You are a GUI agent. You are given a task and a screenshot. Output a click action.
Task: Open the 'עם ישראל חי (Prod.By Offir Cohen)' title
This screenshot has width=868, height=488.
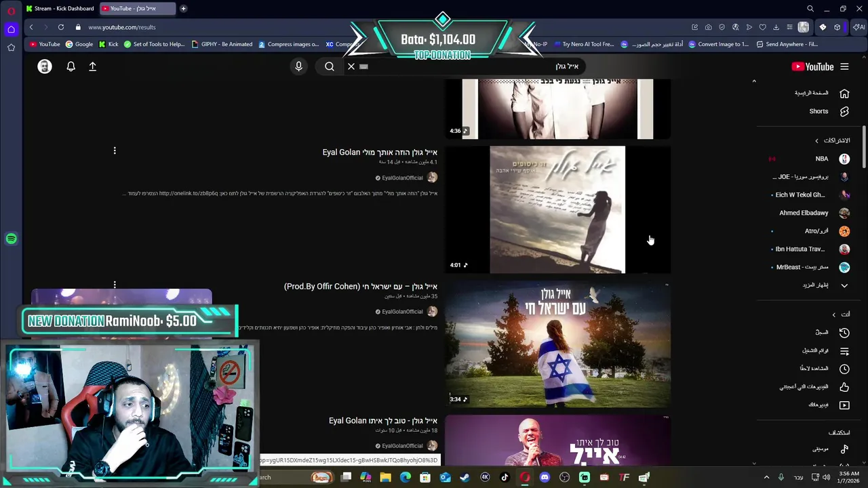pos(361,287)
